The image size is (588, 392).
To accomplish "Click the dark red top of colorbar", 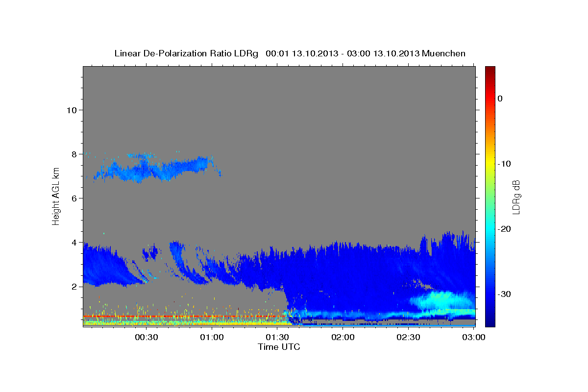I will (490, 70).
